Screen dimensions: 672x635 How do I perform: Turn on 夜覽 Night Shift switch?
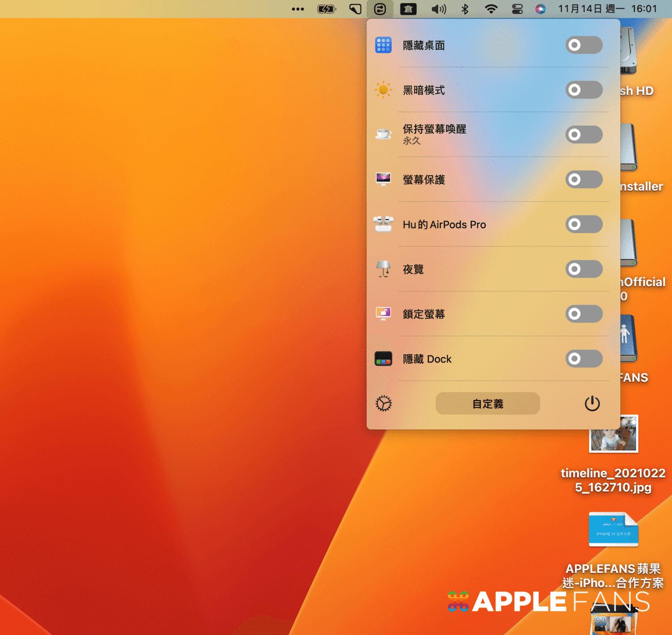coord(583,269)
